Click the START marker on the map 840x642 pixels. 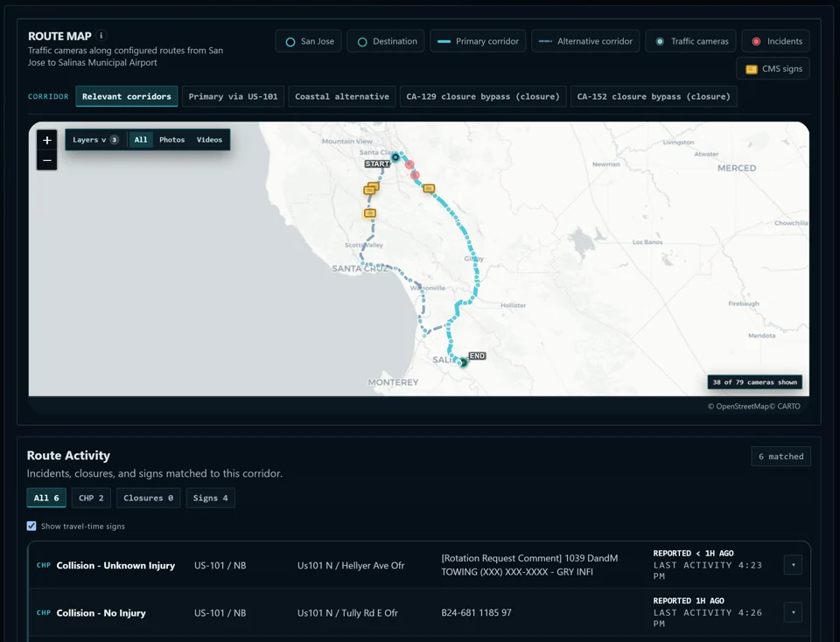click(x=377, y=164)
